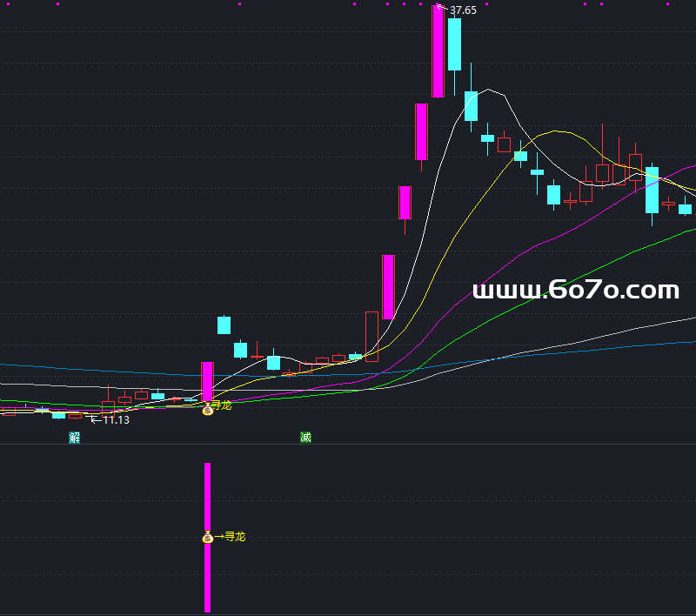Click the magenta candle at the 37.65 peak
This screenshot has width=696, height=616.
pyautogui.click(x=438, y=51)
